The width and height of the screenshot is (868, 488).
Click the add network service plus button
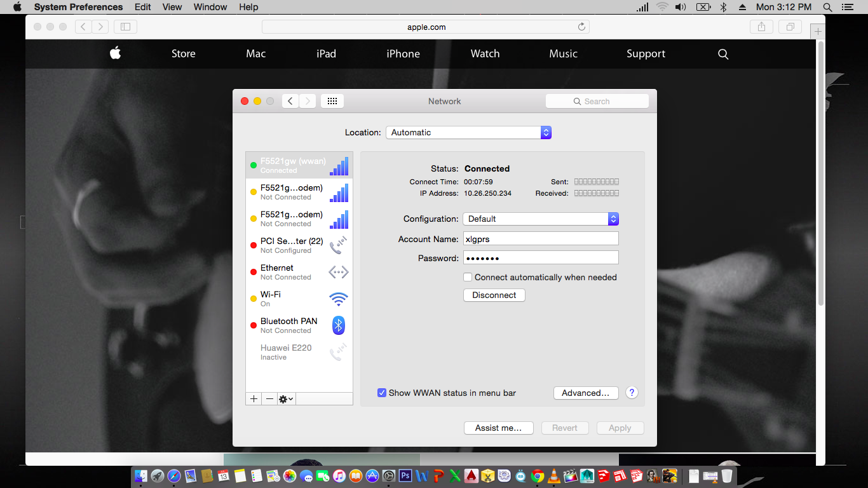(x=254, y=399)
